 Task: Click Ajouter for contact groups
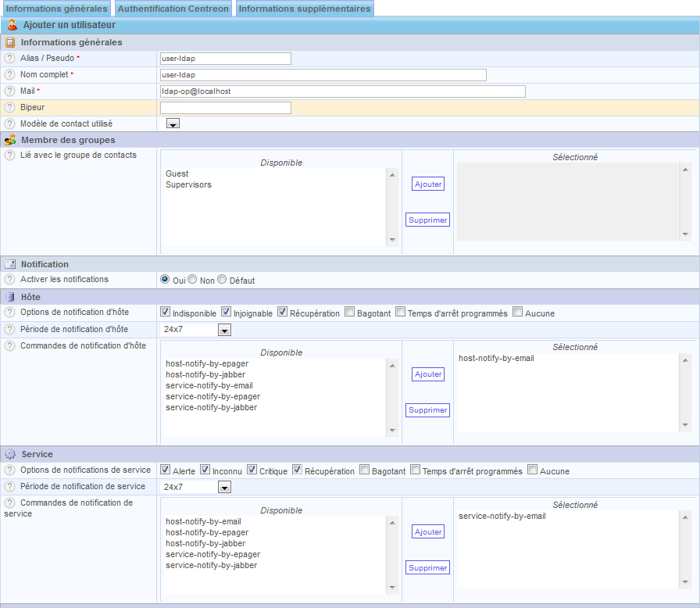[x=428, y=184]
